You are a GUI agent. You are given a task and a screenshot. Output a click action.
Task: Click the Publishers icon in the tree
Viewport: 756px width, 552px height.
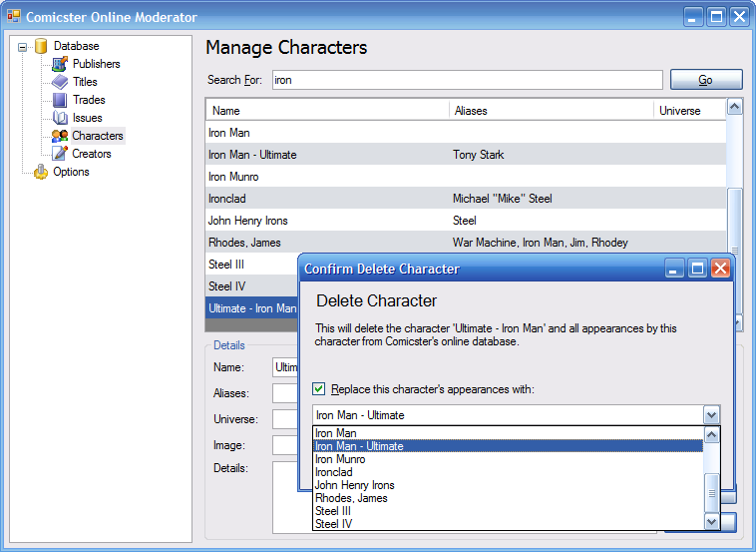(60, 64)
